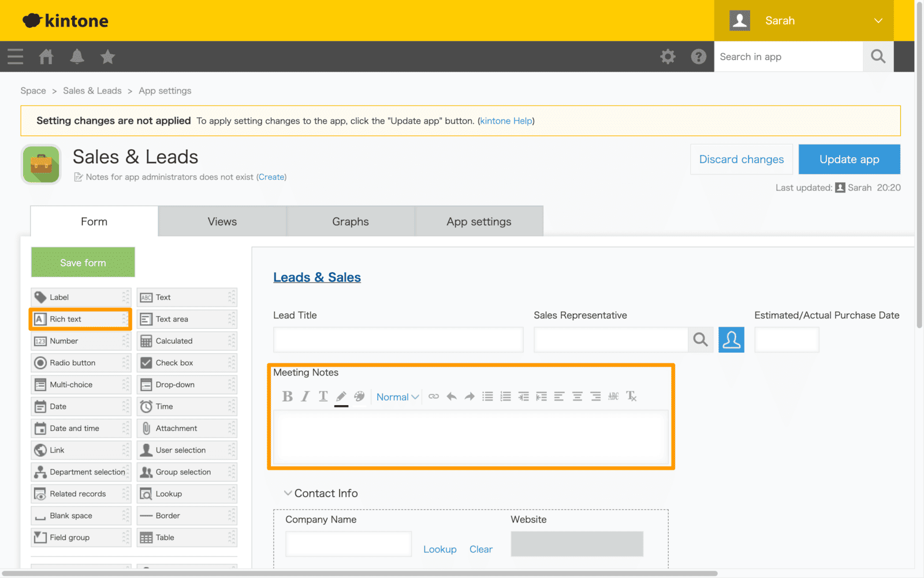924x578 pixels.
Task: Insert a numbered list
Action: 506,397
